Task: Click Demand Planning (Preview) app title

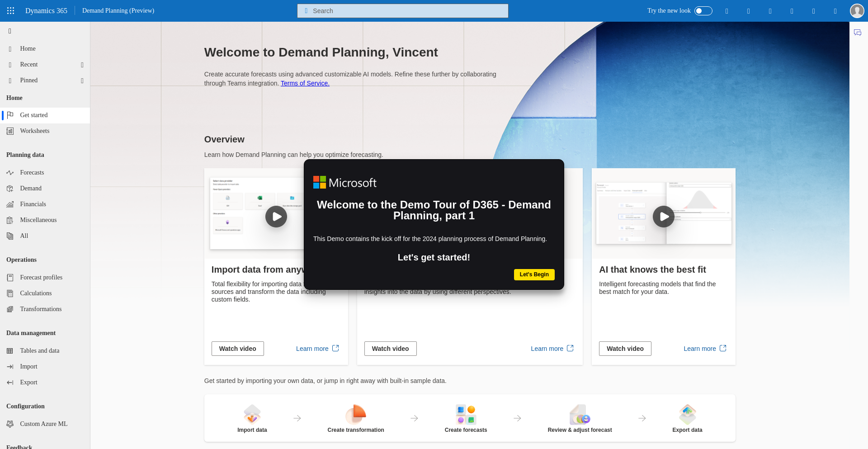Action: pos(118,11)
